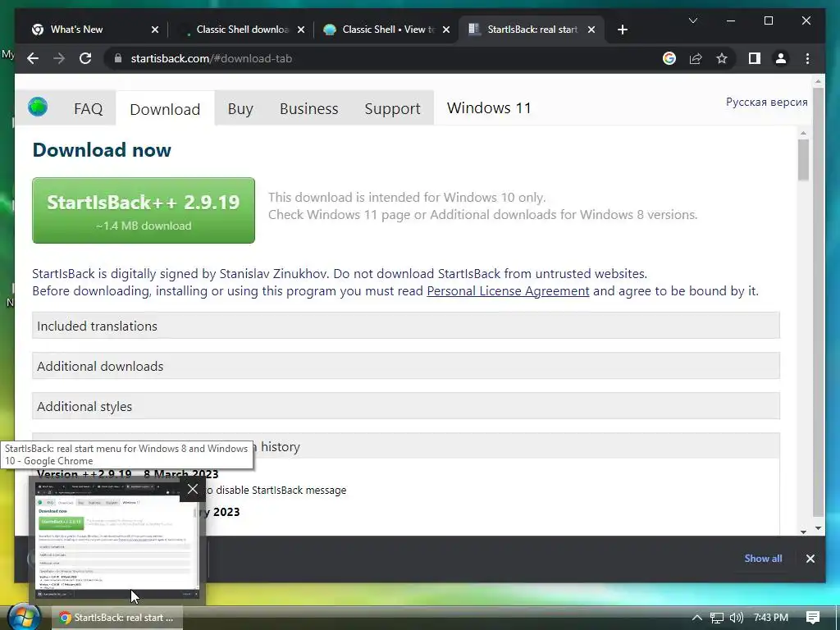The width and height of the screenshot is (840, 630).
Task: Show hidden system tray icons
Action: pos(696,618)
